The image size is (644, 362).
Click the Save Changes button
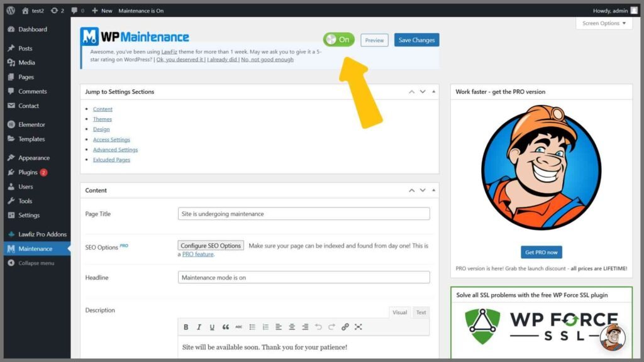click(x=416, y=40)
